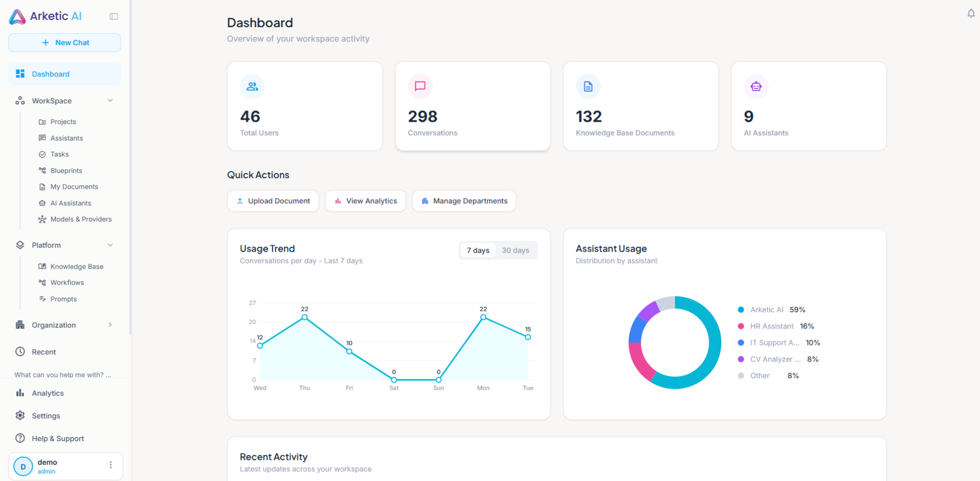Click the WorkSpace nodes icon

click(x=20, y=101)
